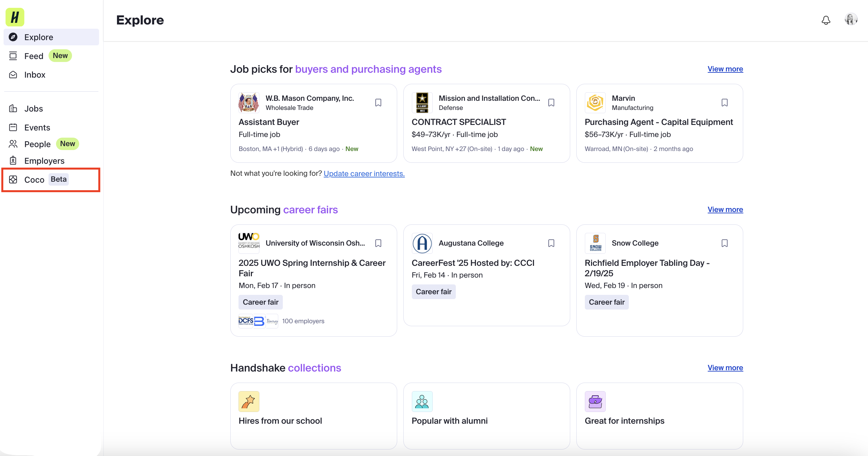868x456 pixels.
Task: Click Career fair tag on Snow College card
Action: [606, 302]
